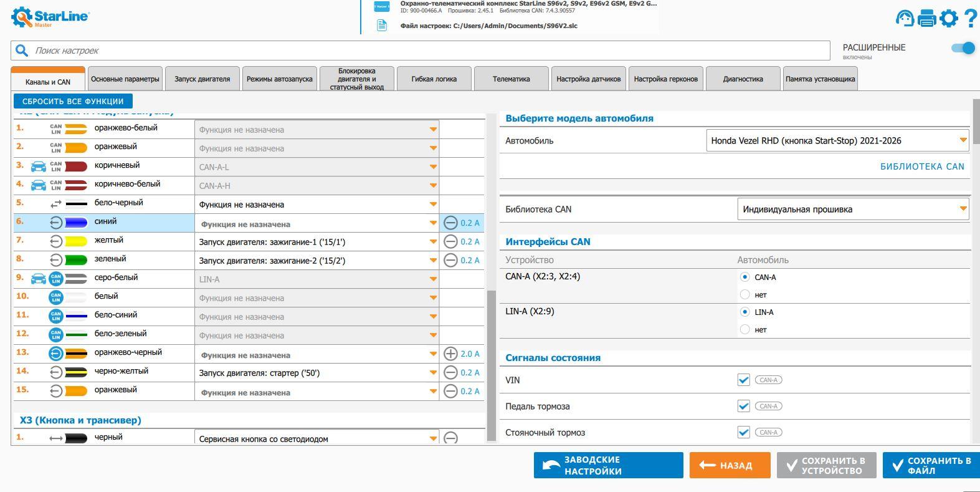Screen dimensions: 980x492
Task: Click the search magnifier icon
Action: [x=22, y=51]
